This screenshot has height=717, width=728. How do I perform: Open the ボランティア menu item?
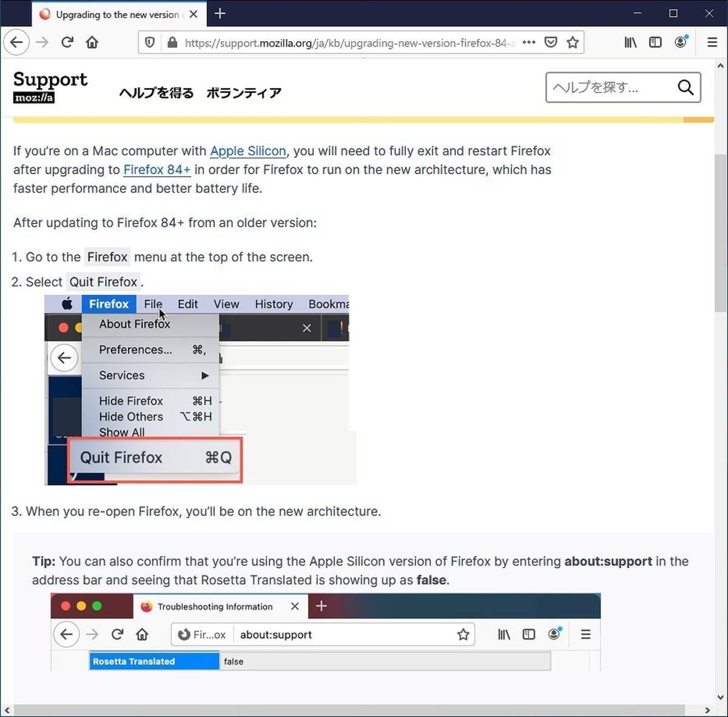244,93
